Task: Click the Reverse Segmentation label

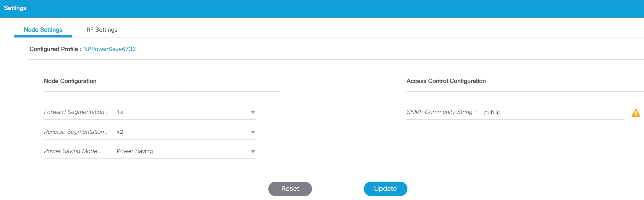Action: 75,132
